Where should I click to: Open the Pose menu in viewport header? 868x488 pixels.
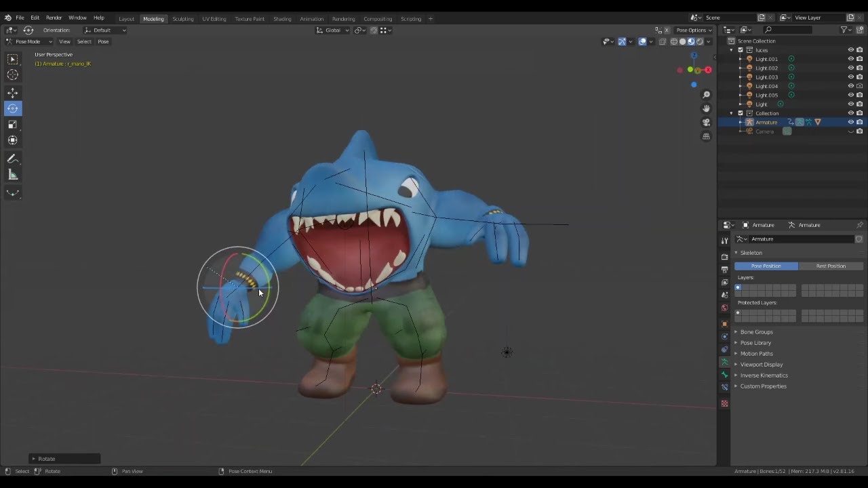tap(103, 41)
